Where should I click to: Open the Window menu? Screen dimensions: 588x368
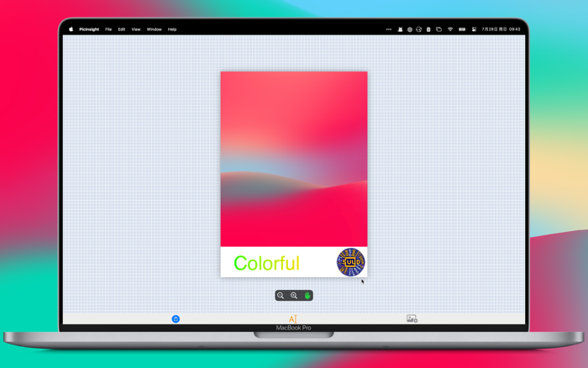click(x=154, y=29)
